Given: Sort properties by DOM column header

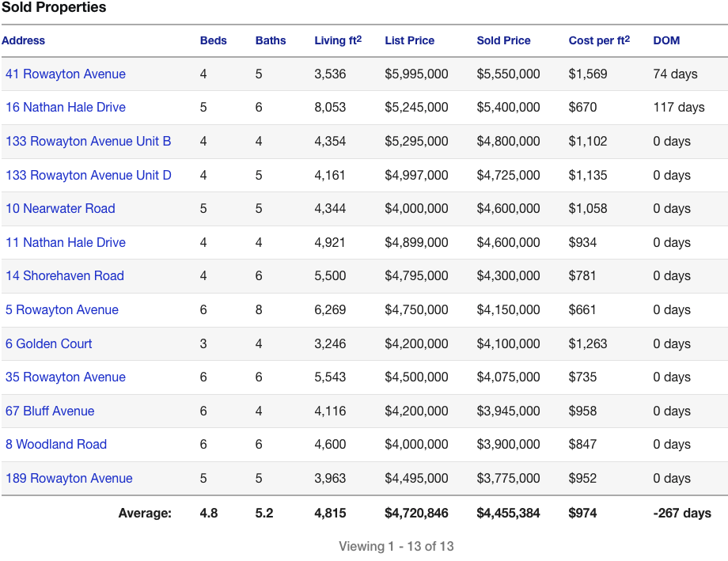Looking at the screenshot, I should [x=666, y=40].
